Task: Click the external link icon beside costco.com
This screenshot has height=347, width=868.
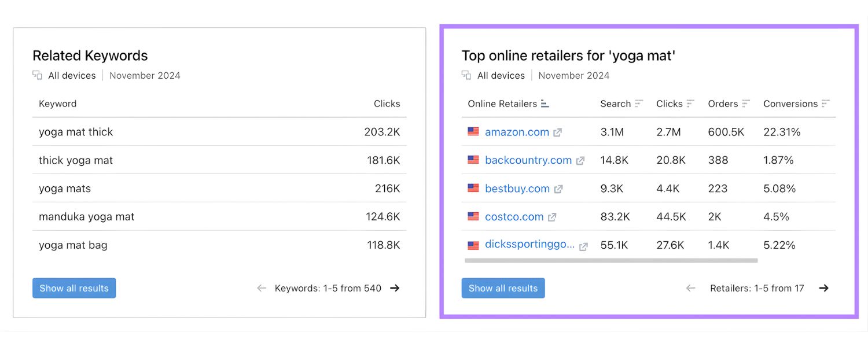Action: click(x=551, y=217)
